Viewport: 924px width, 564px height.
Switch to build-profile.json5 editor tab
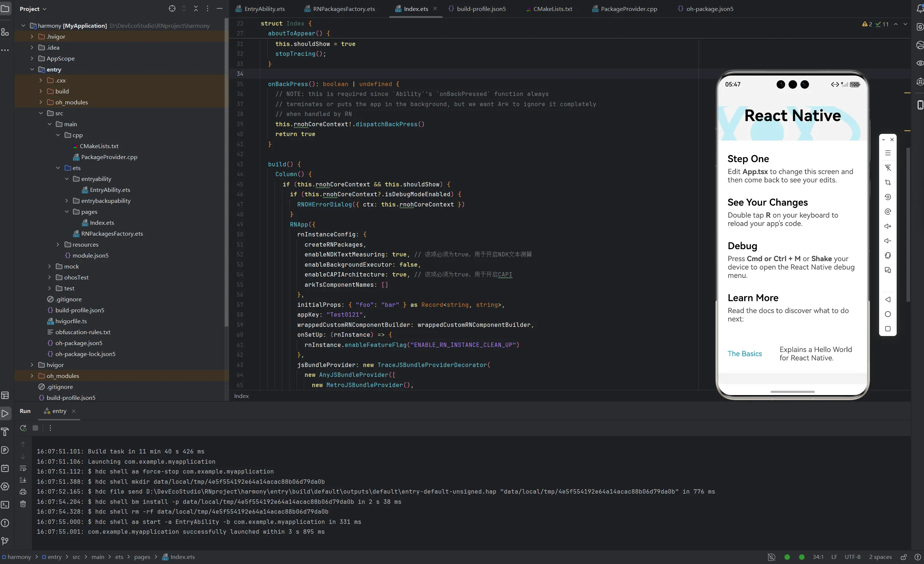pos(481,9)
